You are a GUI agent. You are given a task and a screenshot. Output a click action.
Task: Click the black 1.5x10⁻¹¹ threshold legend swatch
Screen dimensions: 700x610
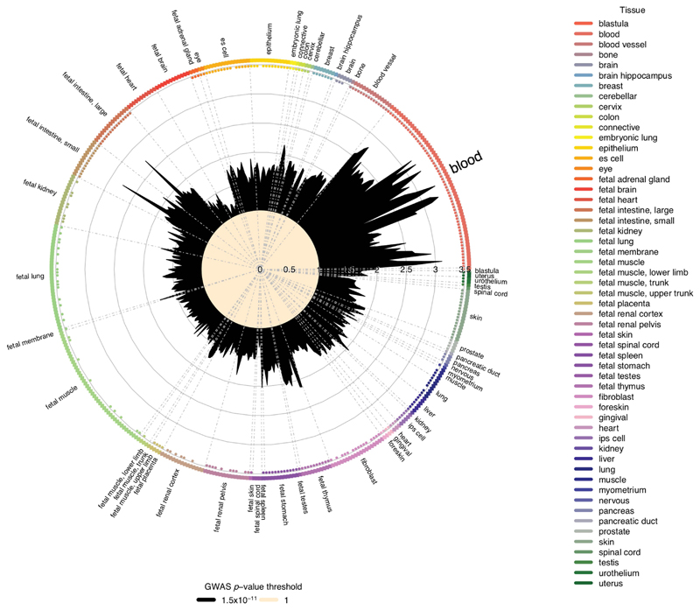206,600
